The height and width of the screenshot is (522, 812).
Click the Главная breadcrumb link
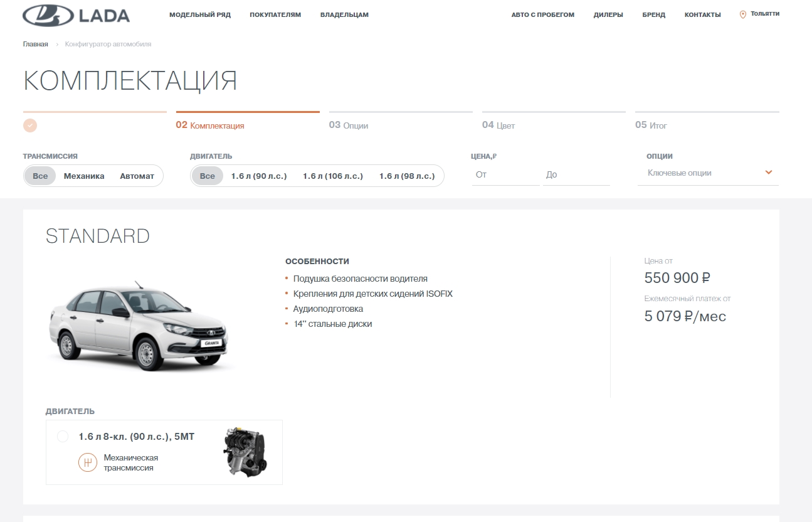[36, 44]
